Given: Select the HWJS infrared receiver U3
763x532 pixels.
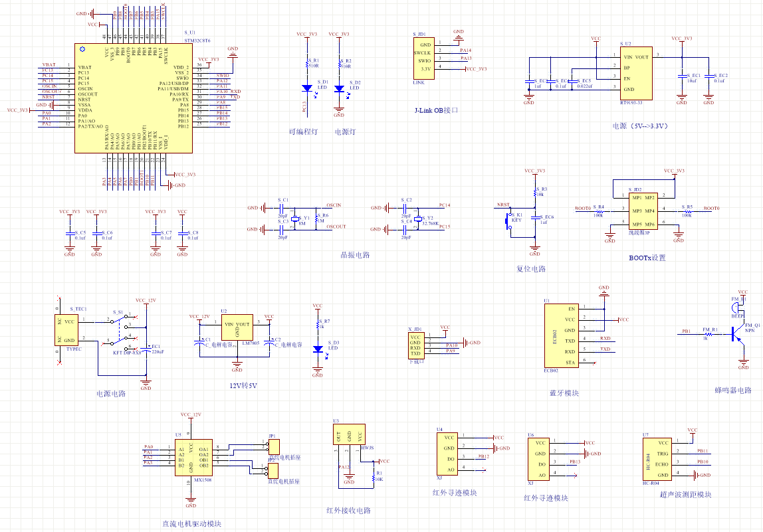Looking at the screenshot, I should tap(349, 434).
